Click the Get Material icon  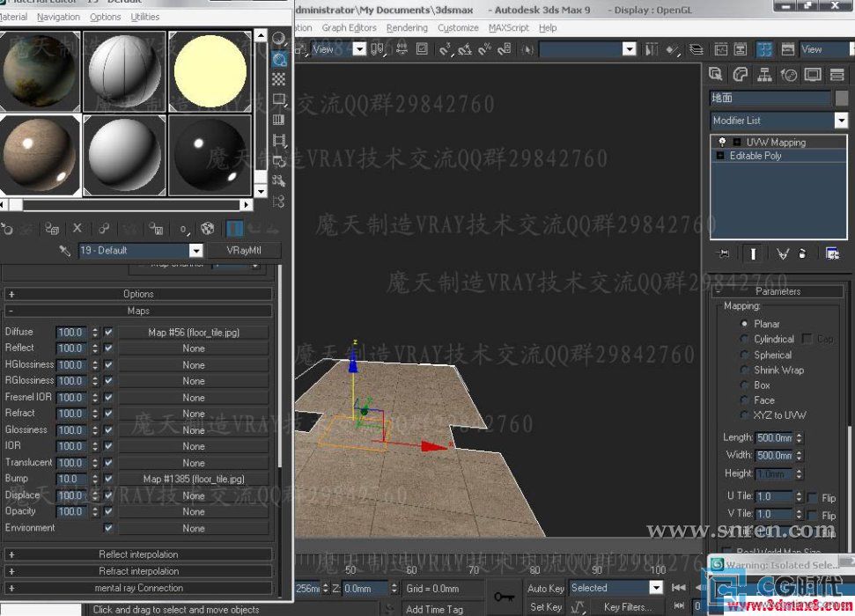pyautogui.click(x=7, y=229)
